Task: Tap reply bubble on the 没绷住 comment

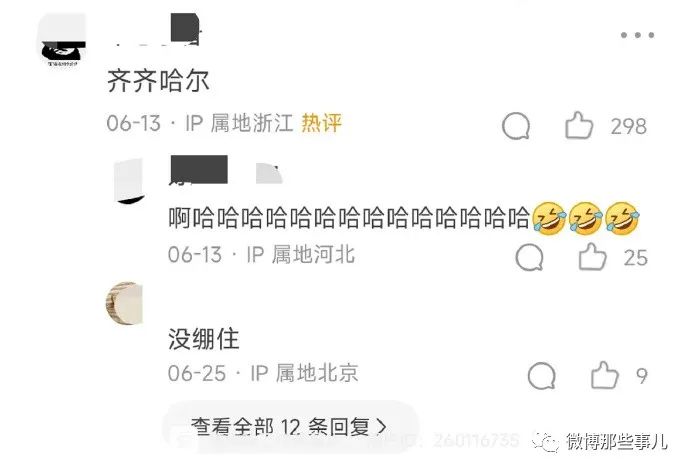Action: (542, 375)
